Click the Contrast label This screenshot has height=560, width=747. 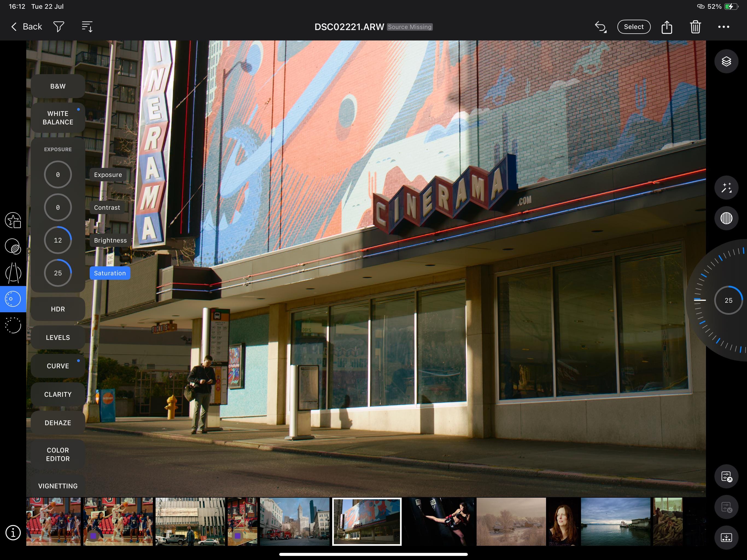coord(107,207)
